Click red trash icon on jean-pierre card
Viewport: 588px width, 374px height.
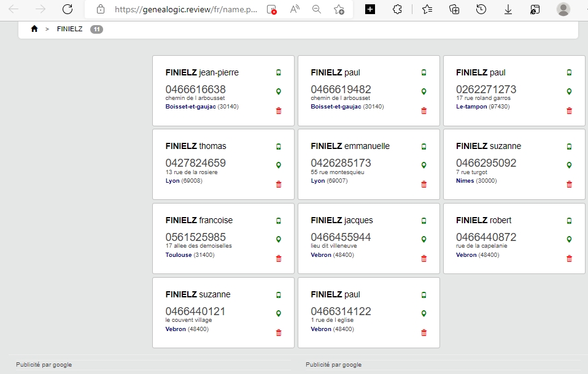coord(279,110)
